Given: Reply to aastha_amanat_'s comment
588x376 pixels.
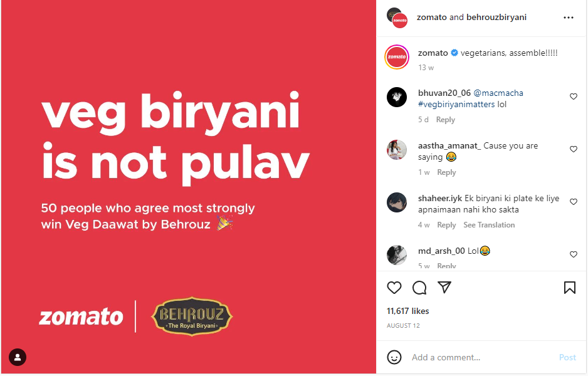Looking at the screenshot, I should point(446,172).
